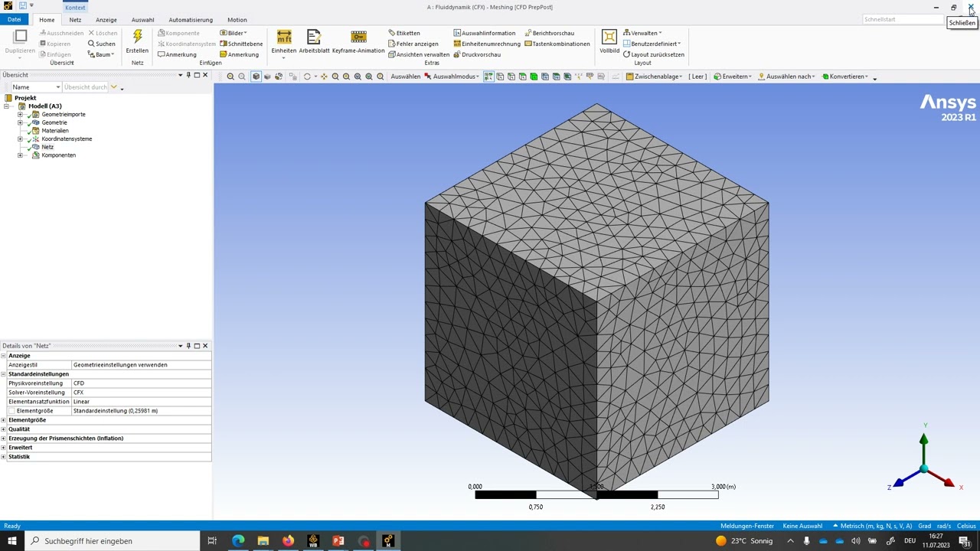980x551 pixels.
Task: Click the Übersicht durchsuchen search field
Action: coord(86,87)
